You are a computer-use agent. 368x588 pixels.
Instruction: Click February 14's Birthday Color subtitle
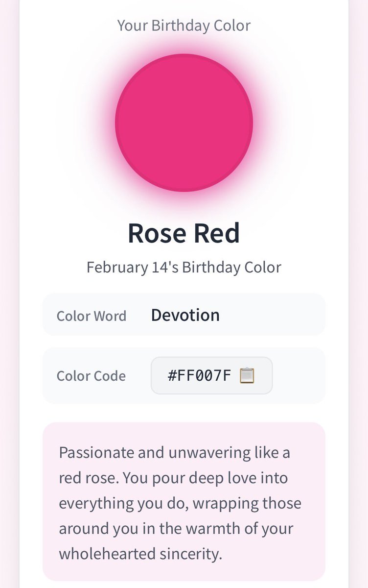pos(184,267)
